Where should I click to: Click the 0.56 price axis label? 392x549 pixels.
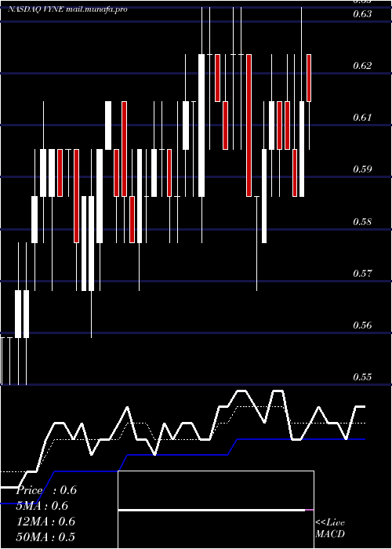coord(362,325)
